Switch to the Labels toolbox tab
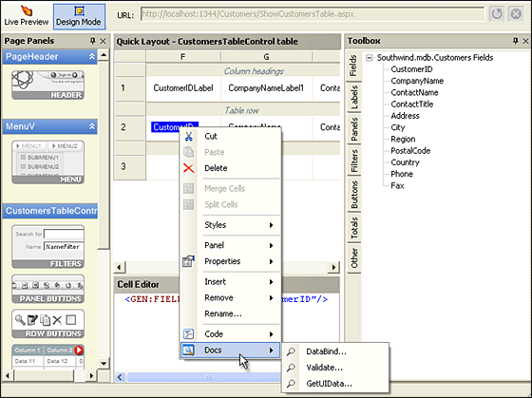 [354, 98]
